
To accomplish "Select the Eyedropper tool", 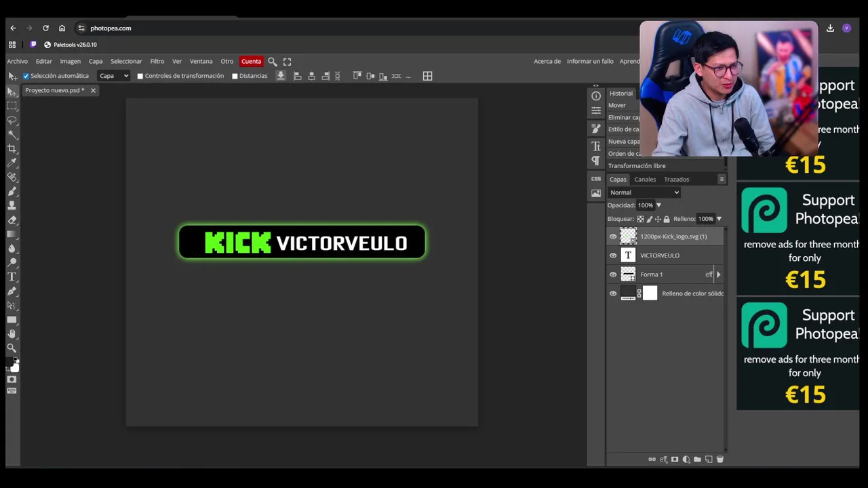I will (12, 163).
